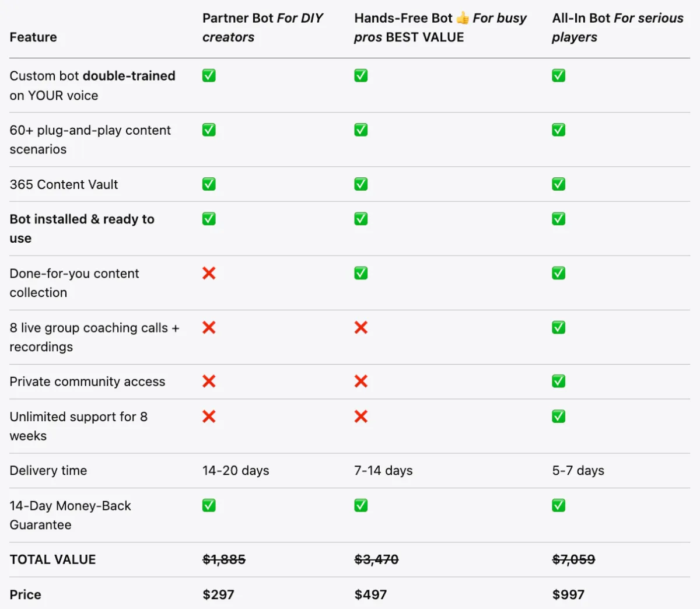Click Partner Bot red X for Unlimited support
This screenshot has width=700, height=609.
(x=209, y=416)
